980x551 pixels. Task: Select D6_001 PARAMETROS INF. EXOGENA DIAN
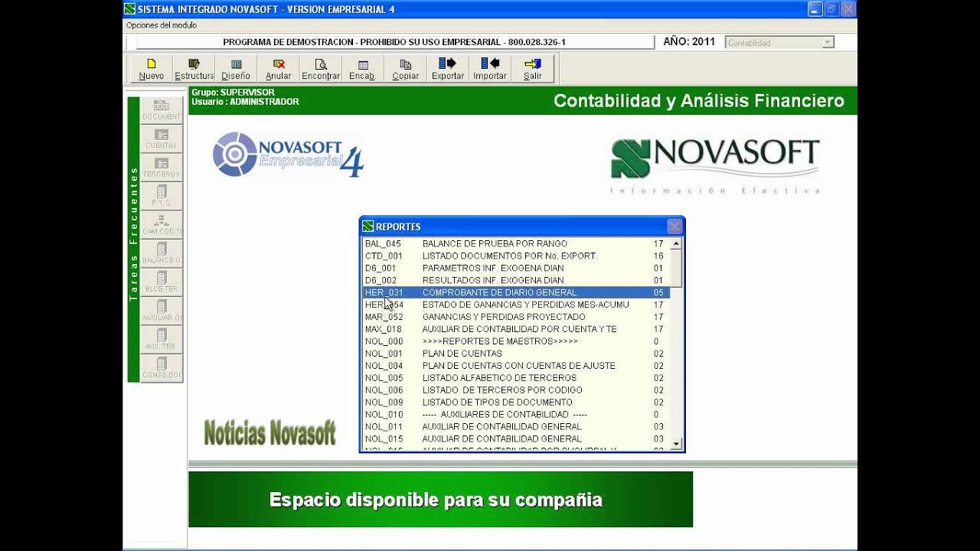516,268
